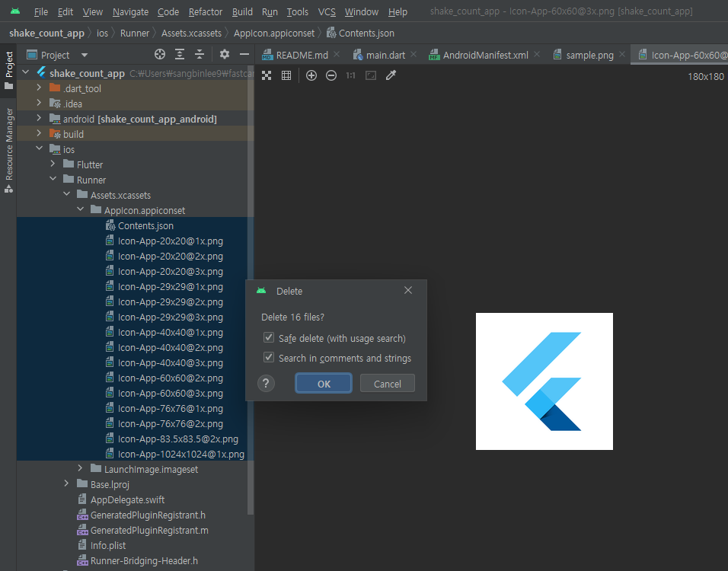Image resolution: width=728 pixels, height=571 pixels.
Task: Toggle the grid icon in image viewer
Action: 286,75
